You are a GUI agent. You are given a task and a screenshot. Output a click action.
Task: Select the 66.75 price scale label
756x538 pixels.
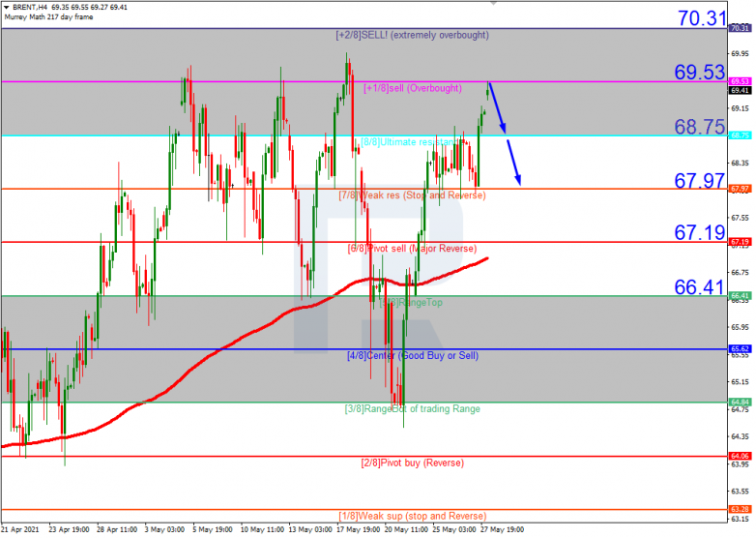740,272
